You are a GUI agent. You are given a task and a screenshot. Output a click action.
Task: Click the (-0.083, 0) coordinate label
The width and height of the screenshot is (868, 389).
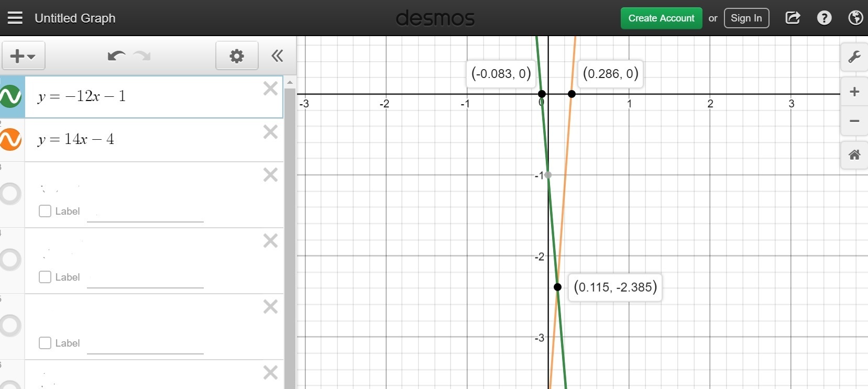click(501, 74)
